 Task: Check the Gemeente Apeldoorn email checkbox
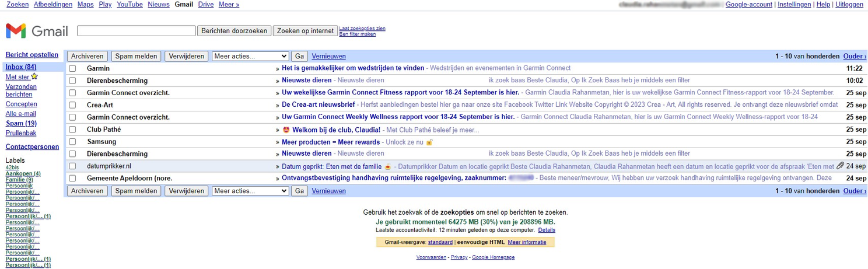(x=72, y=178)
